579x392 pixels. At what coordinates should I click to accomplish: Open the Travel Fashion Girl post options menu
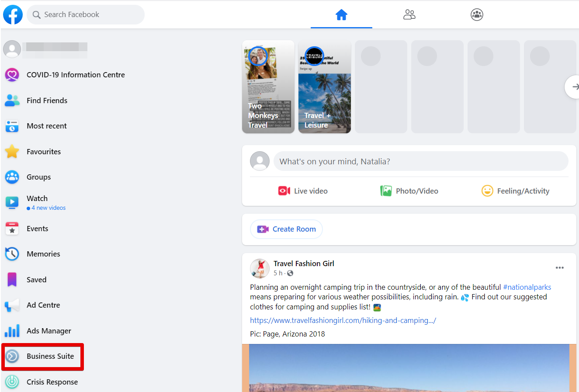point(560,267)
